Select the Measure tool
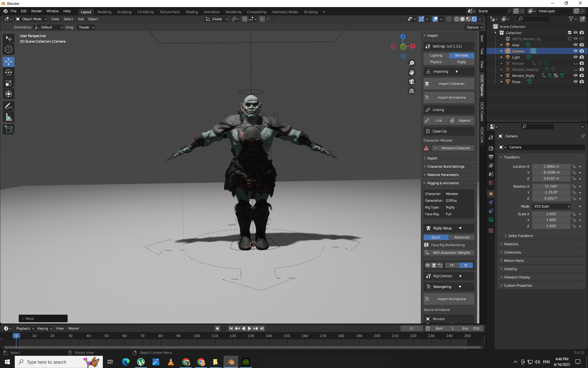This screenshot has height=368, width=588. [9, 117]
